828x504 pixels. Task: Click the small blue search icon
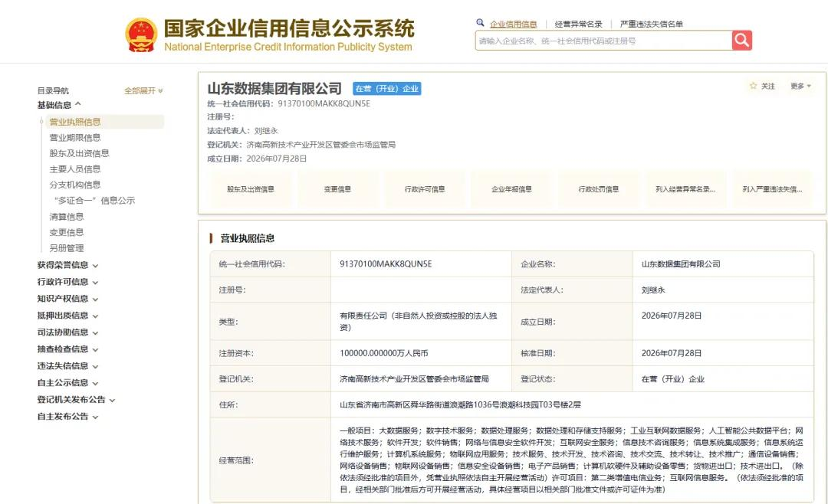[480, 23]
